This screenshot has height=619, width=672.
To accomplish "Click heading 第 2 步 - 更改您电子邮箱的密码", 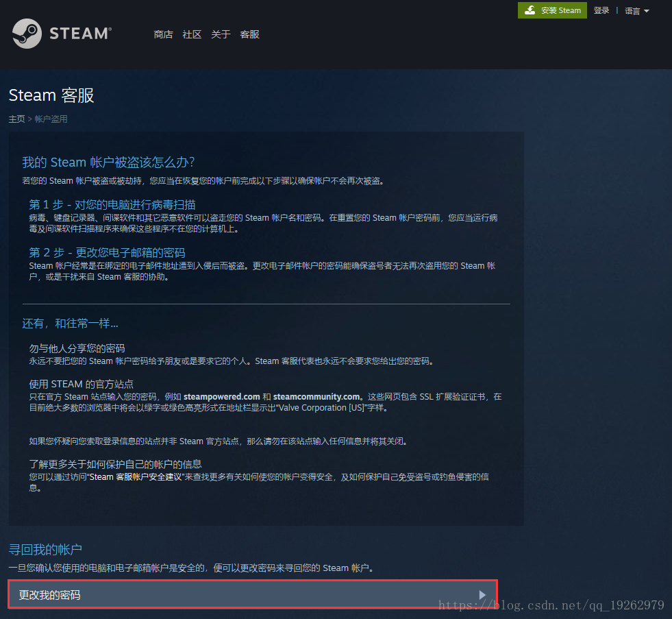I will tap(107, 252).
